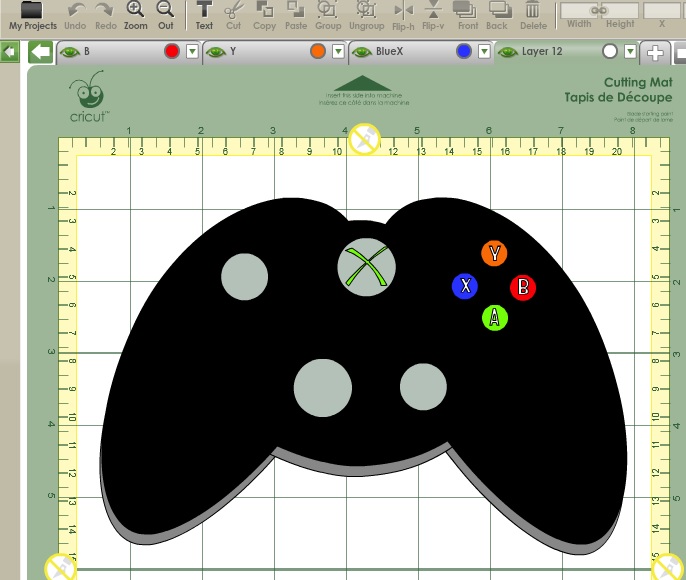686x580 pixels.
Task: Flip selection horizontally with Flip-h
Action: (x=403, y=17)
